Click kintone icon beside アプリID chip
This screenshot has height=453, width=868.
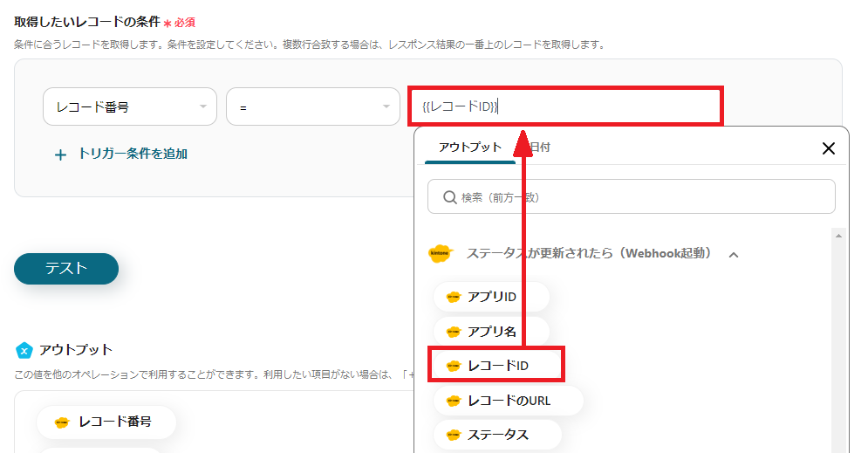(453, 297)
